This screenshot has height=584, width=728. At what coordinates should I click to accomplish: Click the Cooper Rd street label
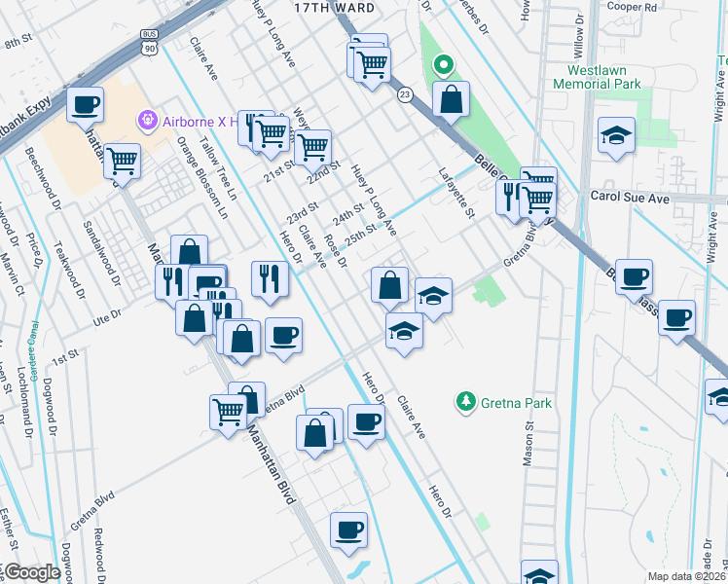[632, 7]
